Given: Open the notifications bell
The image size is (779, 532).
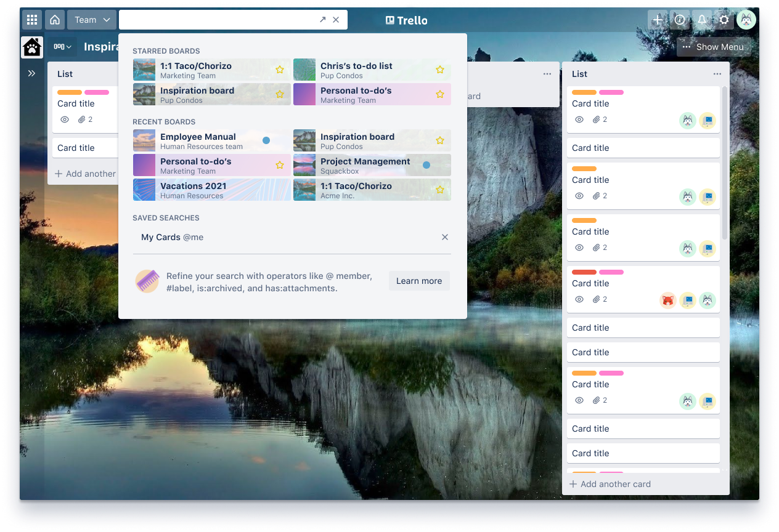Looking at the screenshot, I should point(701,19).
